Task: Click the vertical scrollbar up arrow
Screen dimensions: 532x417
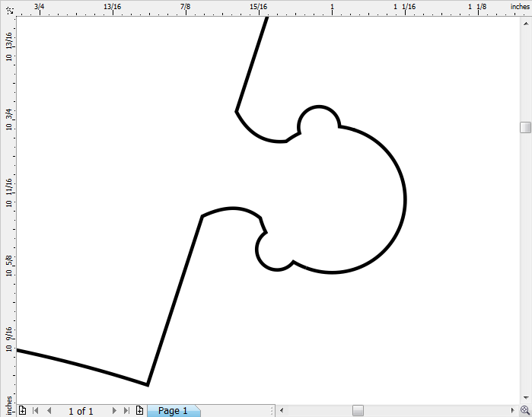Action: point(526,24)
